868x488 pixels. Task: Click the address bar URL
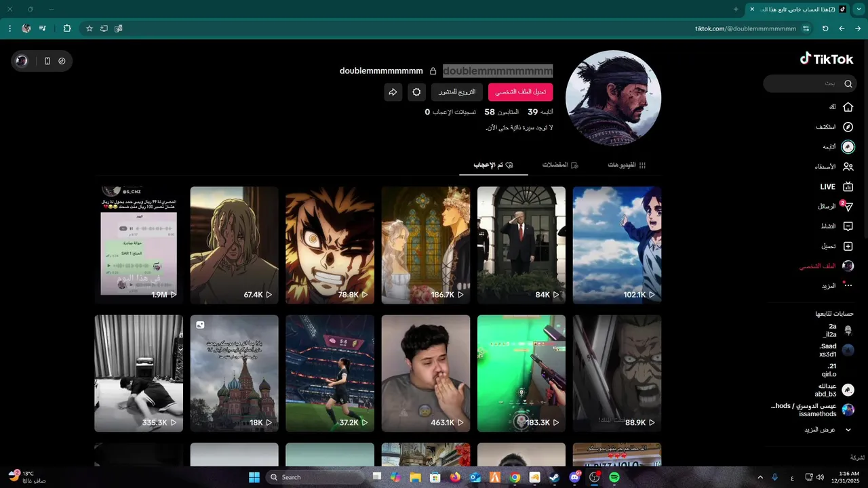pyautogui.click(x=745, y=28)
